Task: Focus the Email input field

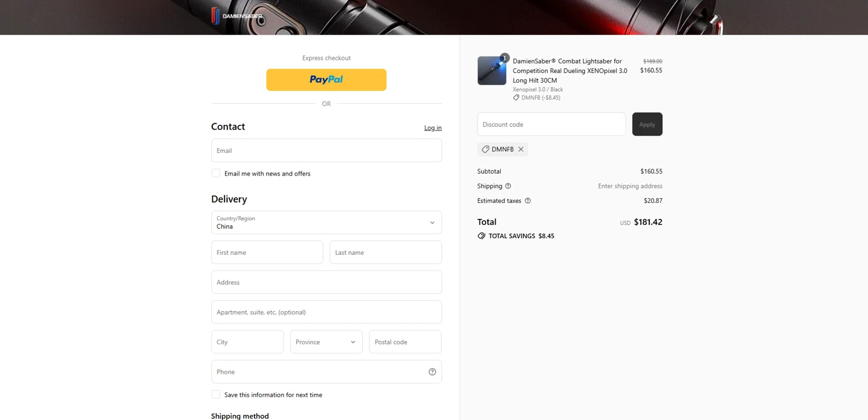Action: click(x=326, y=150)
